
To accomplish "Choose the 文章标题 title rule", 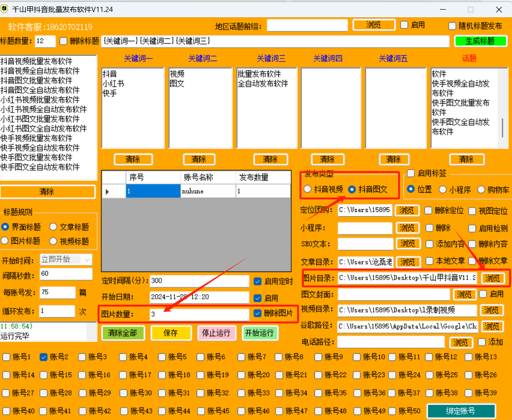I will (x=53, y=227).
